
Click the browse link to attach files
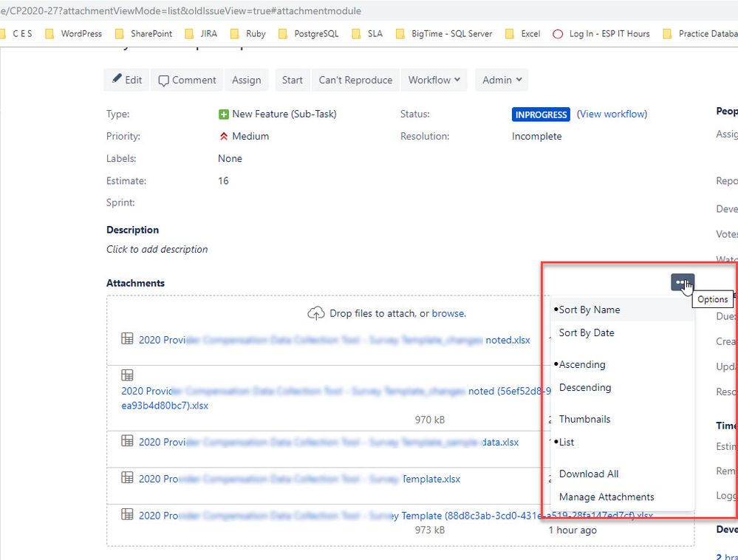(x=448, y=313)
